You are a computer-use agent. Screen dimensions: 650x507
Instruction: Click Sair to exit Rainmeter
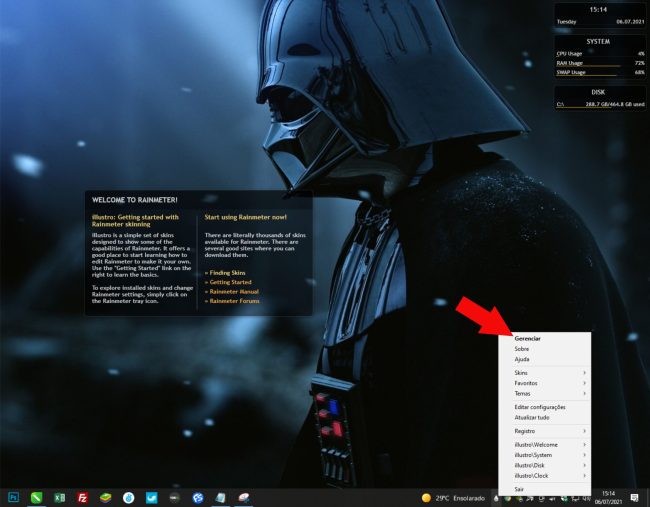pyautogui.click(x=519, y=489)
